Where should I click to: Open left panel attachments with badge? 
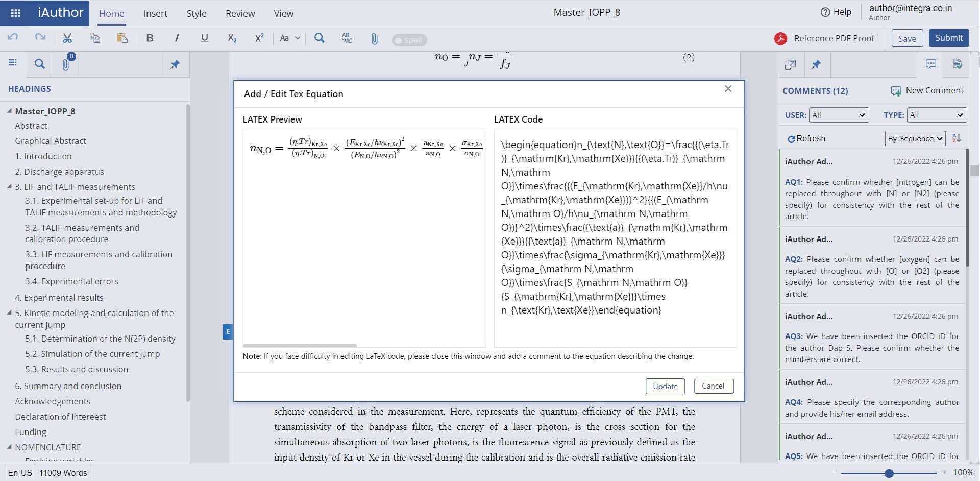pos(66,64)
